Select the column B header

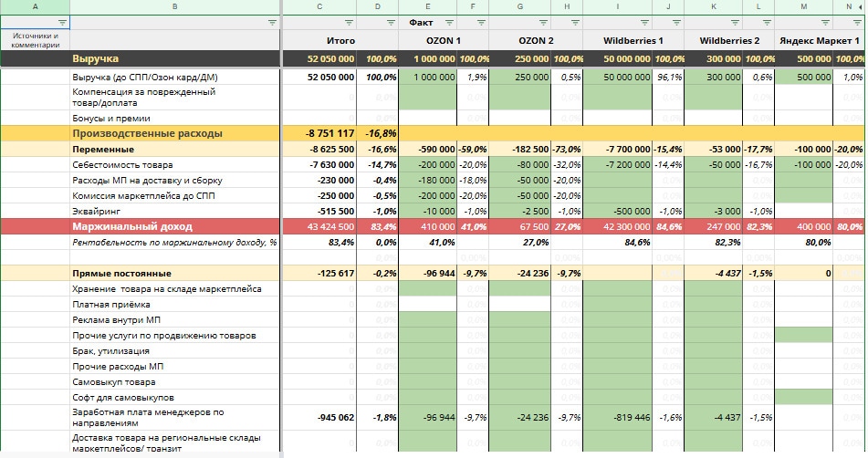click(174, 6)
